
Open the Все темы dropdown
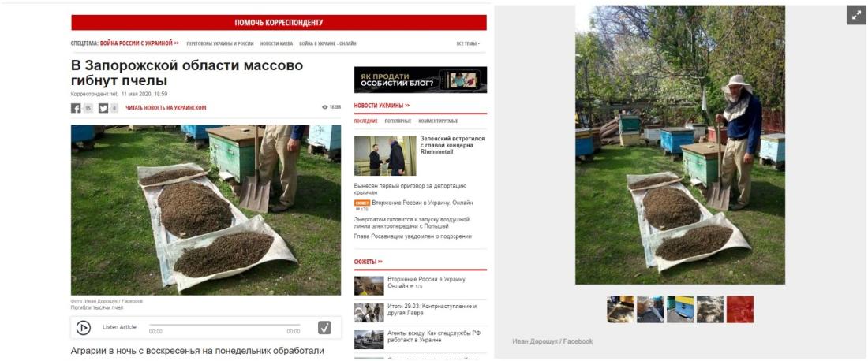point(468,43)
